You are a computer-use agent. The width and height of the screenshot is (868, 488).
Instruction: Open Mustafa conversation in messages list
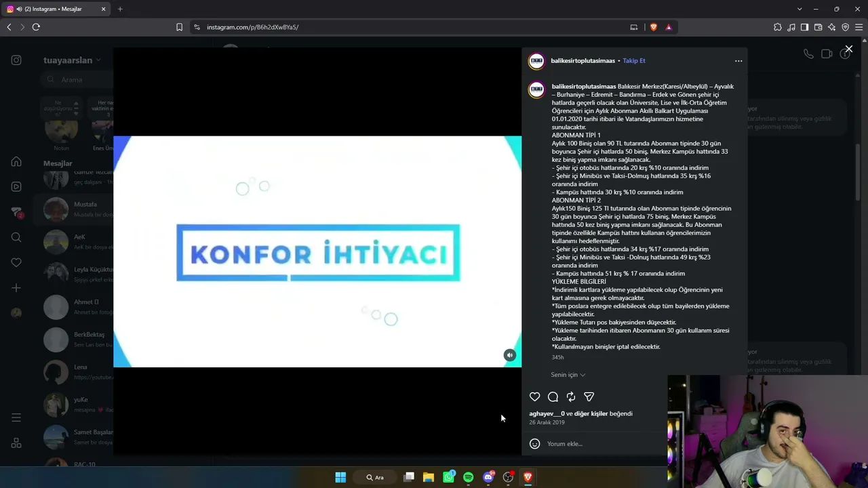[75, 209]
